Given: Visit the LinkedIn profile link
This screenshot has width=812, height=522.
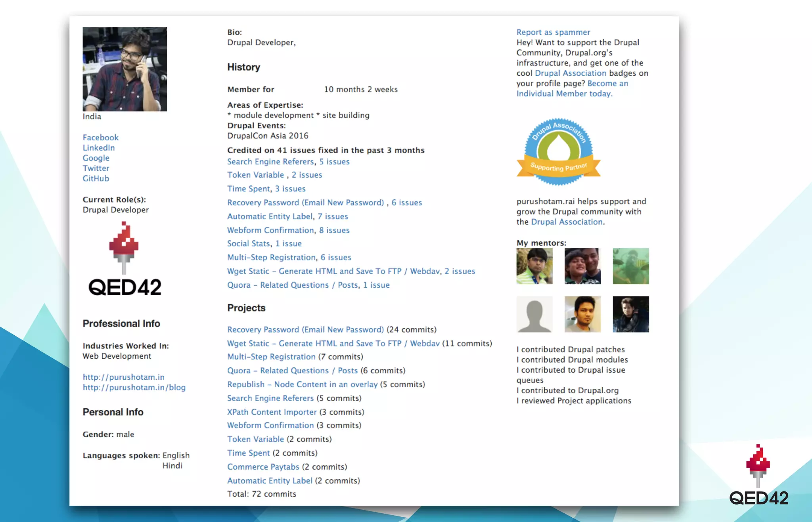Looking at the screenshot, I should coord(98,148).
